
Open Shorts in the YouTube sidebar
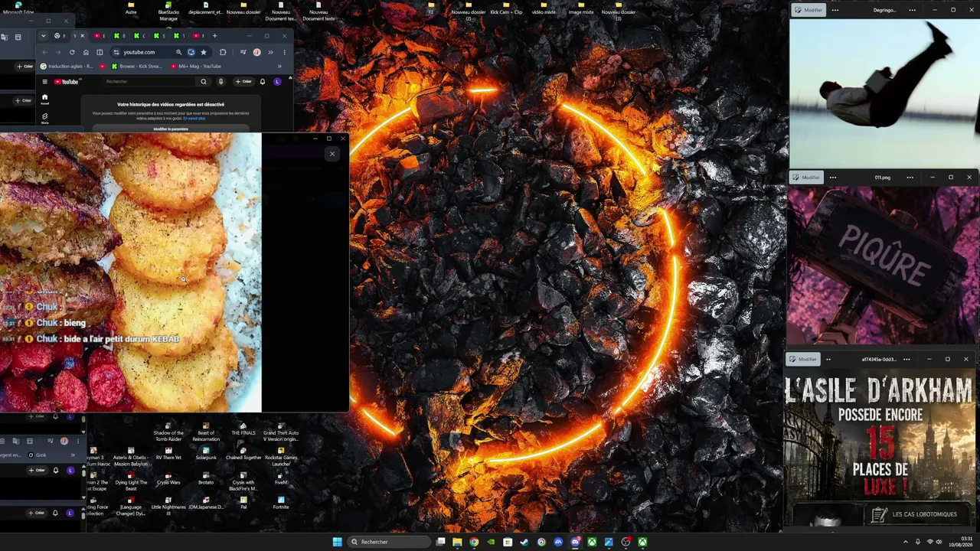pos(44,119)
